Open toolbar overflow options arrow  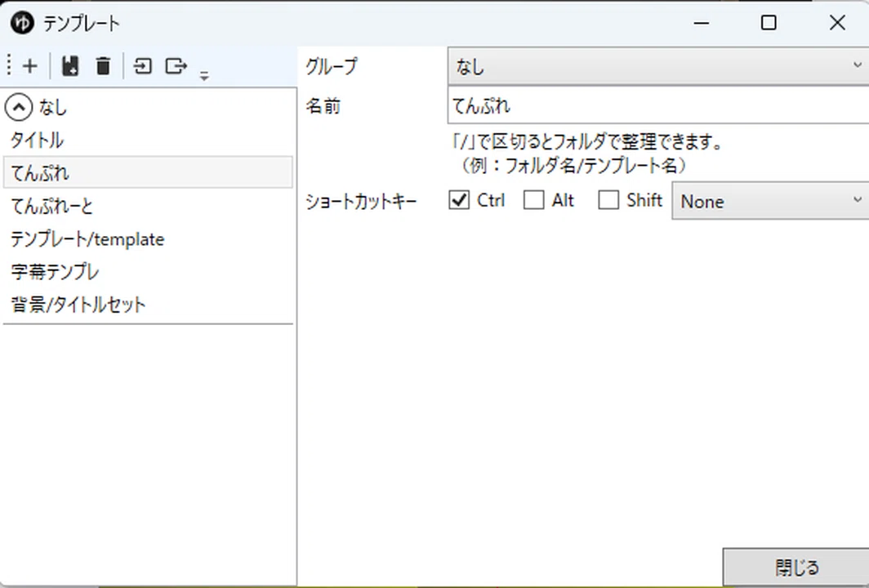[x=204, y=76]
